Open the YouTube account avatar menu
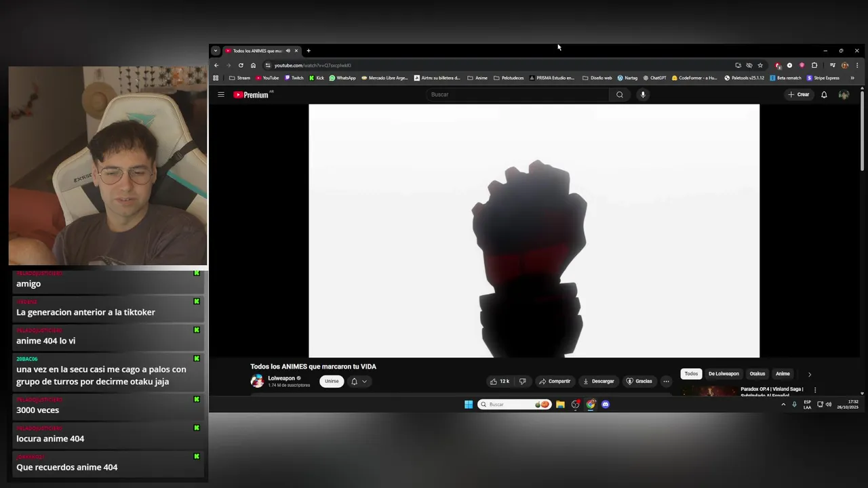The width and height of the screenshot is (868, 488). pos(844,95)
